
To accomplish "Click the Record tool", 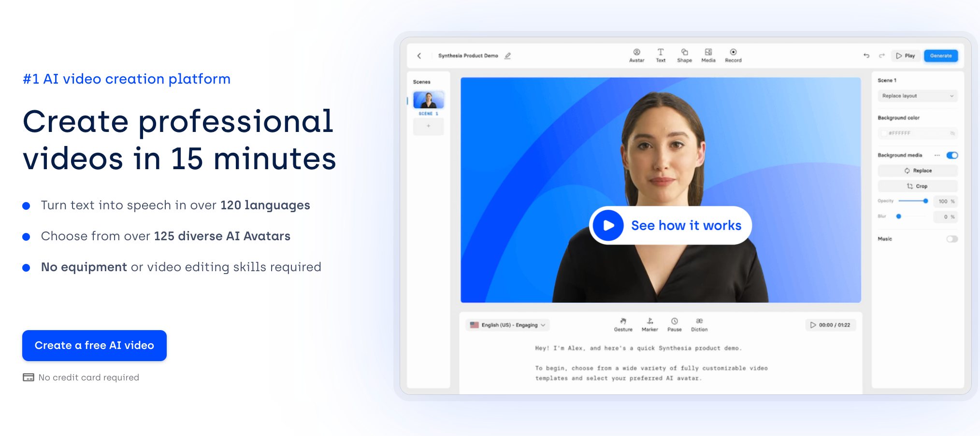I will 733,56.
